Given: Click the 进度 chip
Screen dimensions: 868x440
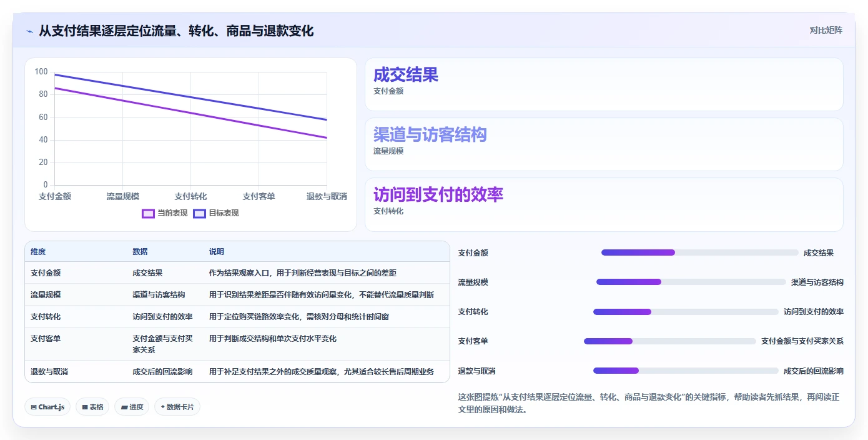Looking at the screenshot, I should (x=132, y=407).
